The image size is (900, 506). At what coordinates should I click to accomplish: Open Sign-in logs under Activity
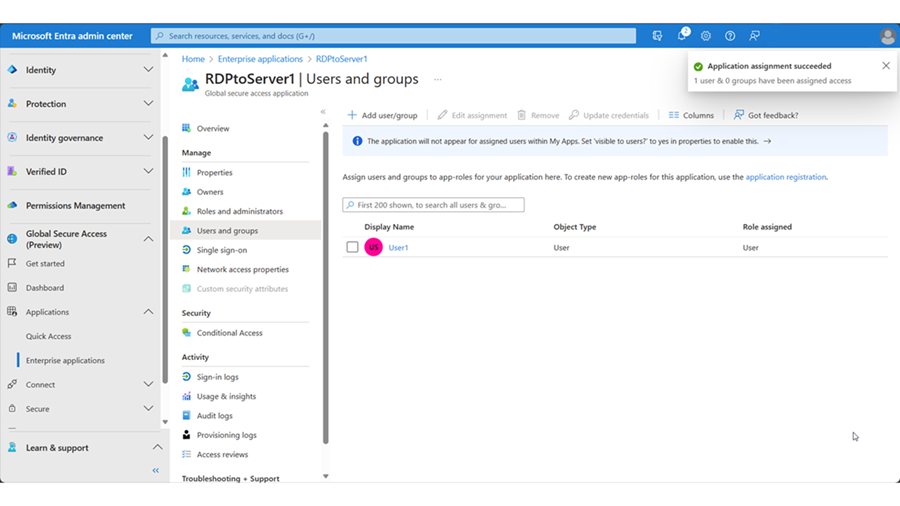(218, 377)
